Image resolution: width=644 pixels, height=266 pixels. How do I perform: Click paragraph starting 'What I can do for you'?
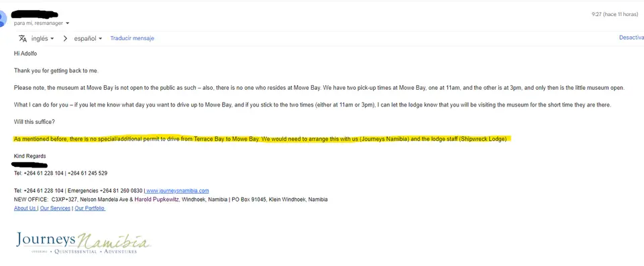[313, 105]
